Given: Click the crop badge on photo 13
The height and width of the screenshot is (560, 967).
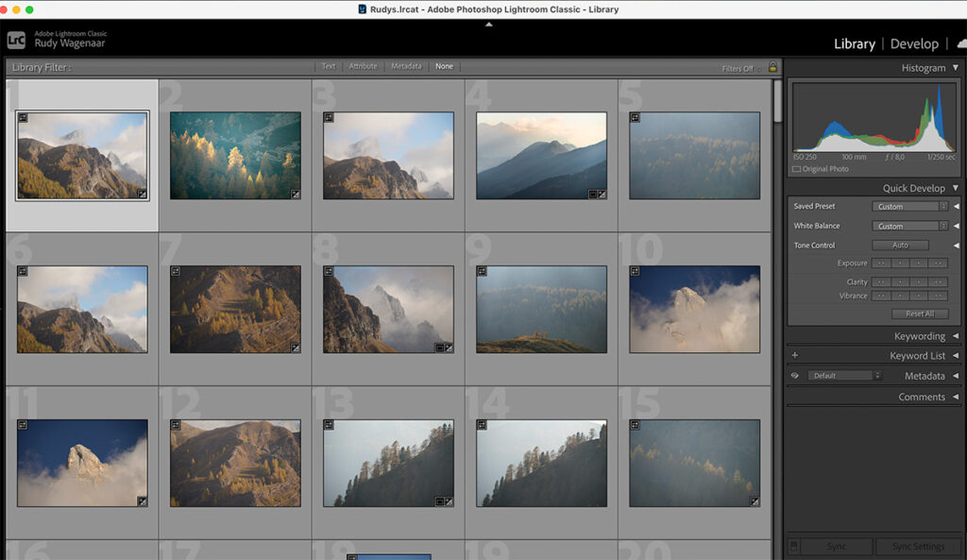Looking at the screenshot, I should tap(440, 502).
